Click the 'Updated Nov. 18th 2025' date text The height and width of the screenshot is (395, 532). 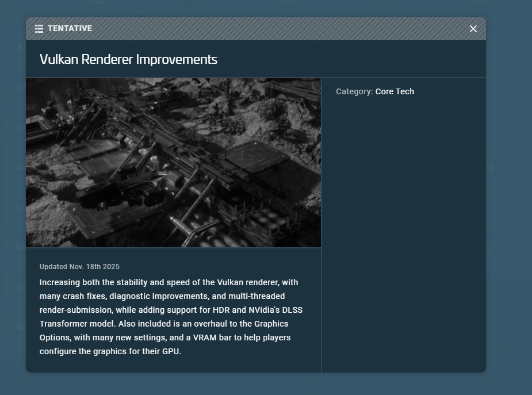79,267
